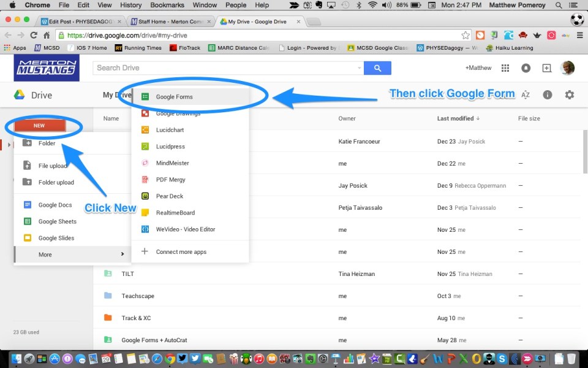Viewport: 588px width, 368px height.
Task: Open the notifications bell icon
Action: point(526,68)
